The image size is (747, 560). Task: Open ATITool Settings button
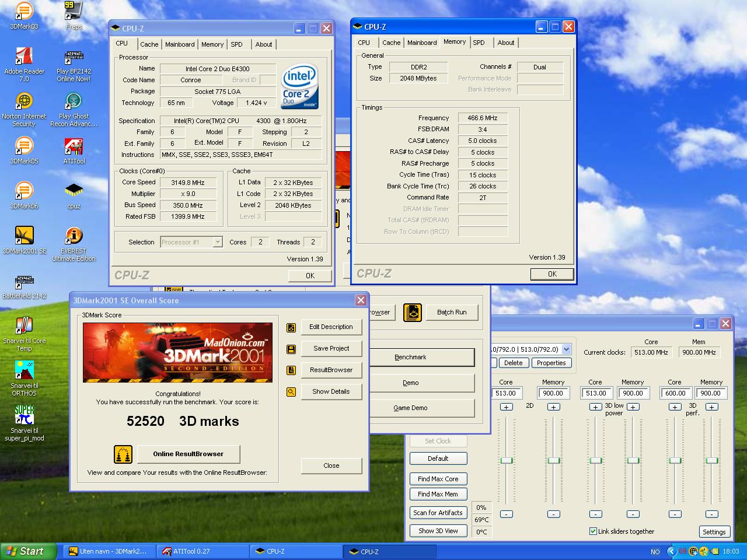(714, 532)
